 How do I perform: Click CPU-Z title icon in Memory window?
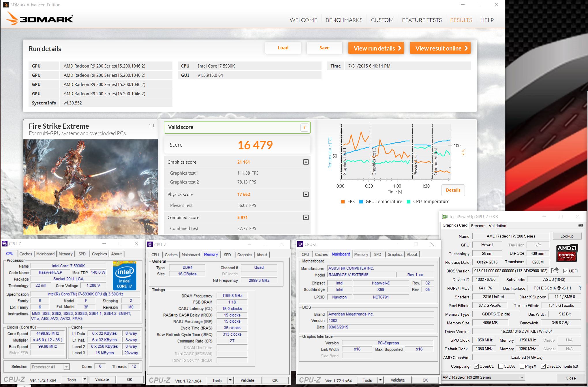pyautogui.click(x=150, y=245)
